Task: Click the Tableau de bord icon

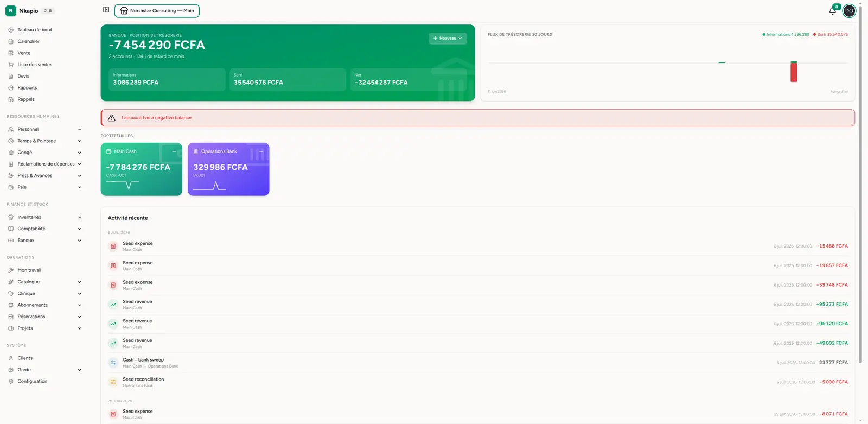Action: (x=11, y=30)
